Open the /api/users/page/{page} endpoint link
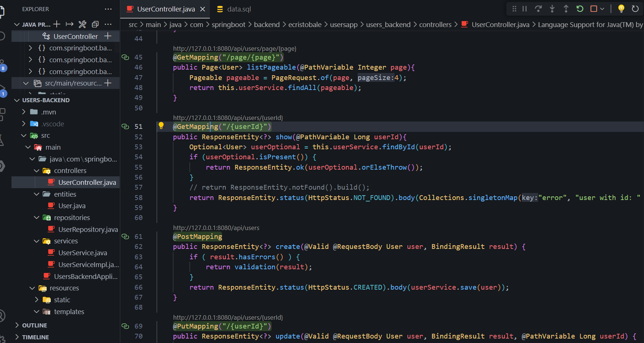This screenshot has height=343, width=644. pyautogui.click(x=235, y=49)
